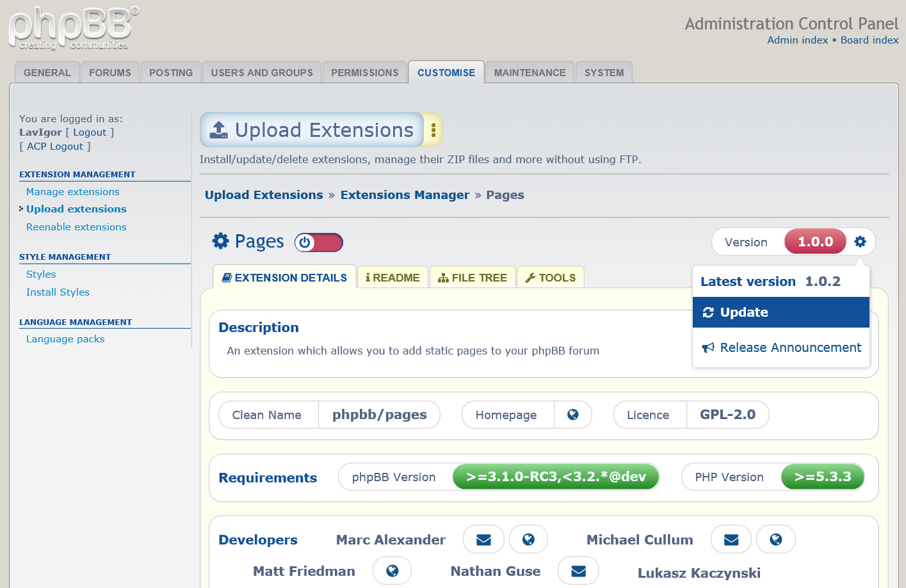Viewport: 906px width, 588px height.
Task: Toggle the Pages extension power switch
Action: click(319, 242)
